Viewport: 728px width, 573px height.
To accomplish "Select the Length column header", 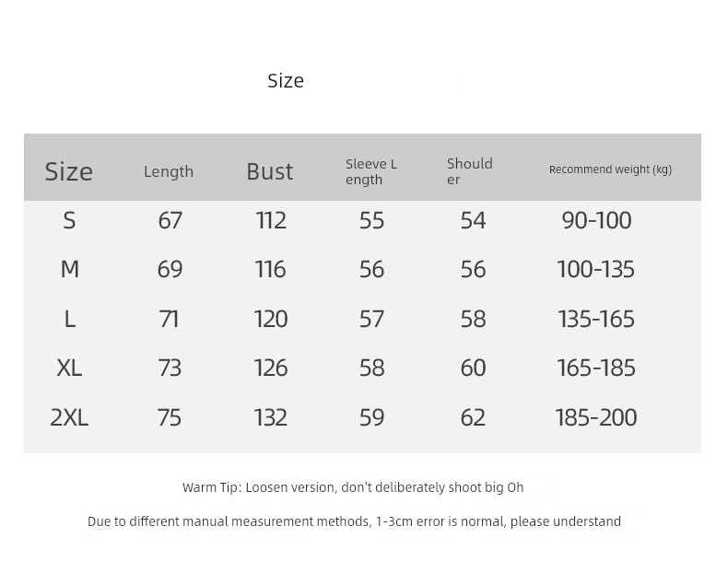I will [169, 171].
